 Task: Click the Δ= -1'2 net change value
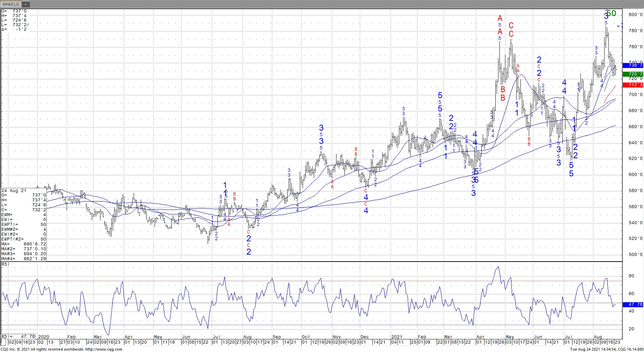click(14, 29)
